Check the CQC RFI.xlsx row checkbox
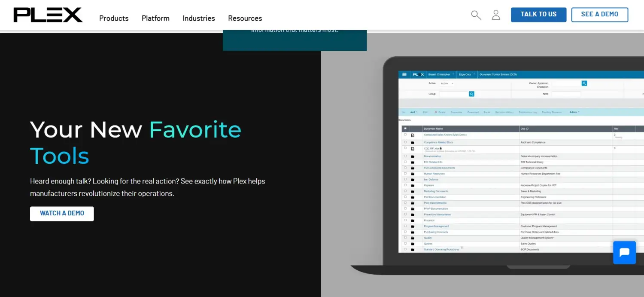Screen dimensions: 644x297 tap(405, 148)
